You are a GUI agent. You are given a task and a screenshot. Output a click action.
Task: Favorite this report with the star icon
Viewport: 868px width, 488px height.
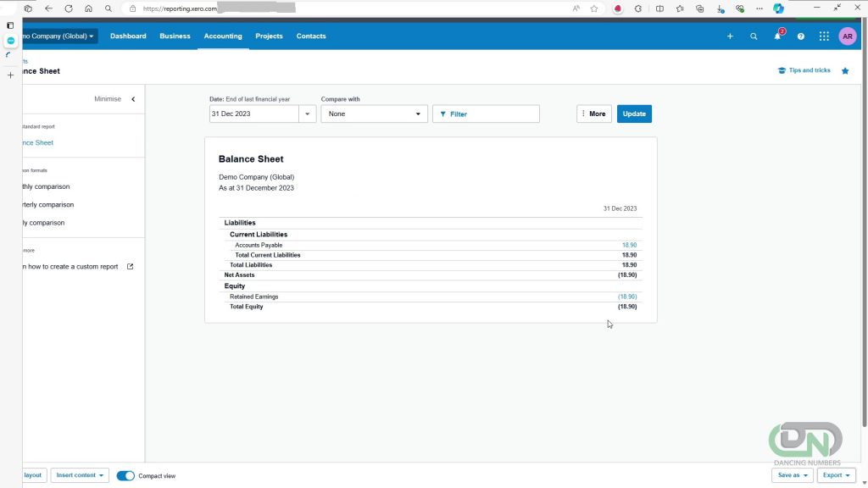click(845, 71)
